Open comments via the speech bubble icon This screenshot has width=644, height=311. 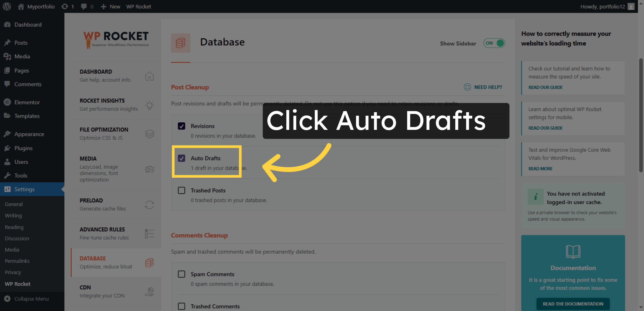pos(83,6)
